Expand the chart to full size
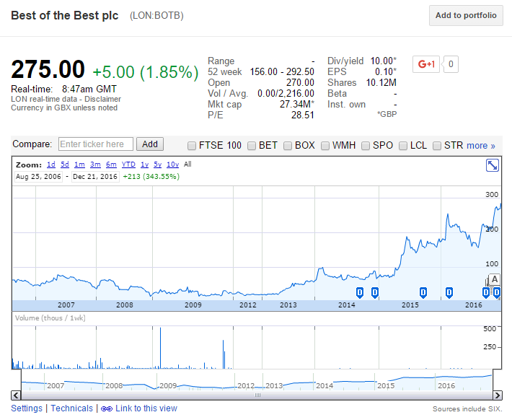Viewport: 512px width, 420px height. tap(492, 165)
